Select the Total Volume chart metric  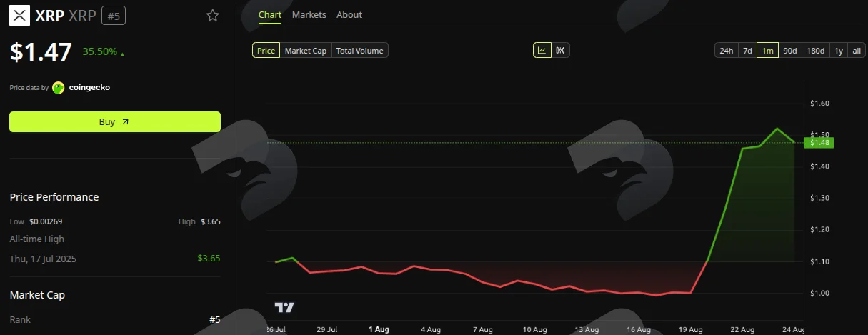coord(360,51)
